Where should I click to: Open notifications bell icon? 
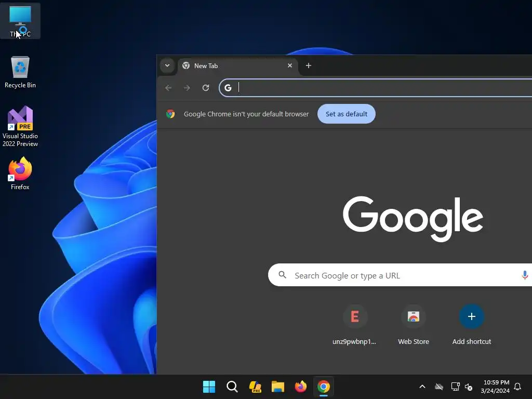coord(518,387)
